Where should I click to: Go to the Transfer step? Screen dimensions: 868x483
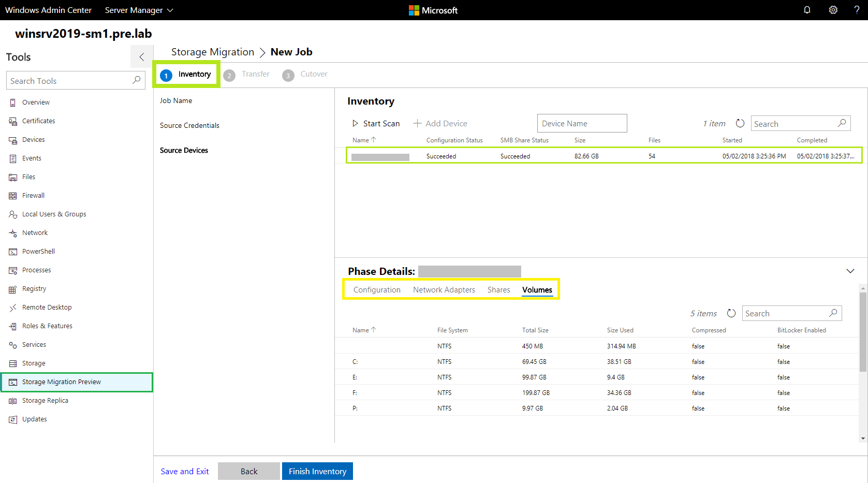tap(247, 75)
